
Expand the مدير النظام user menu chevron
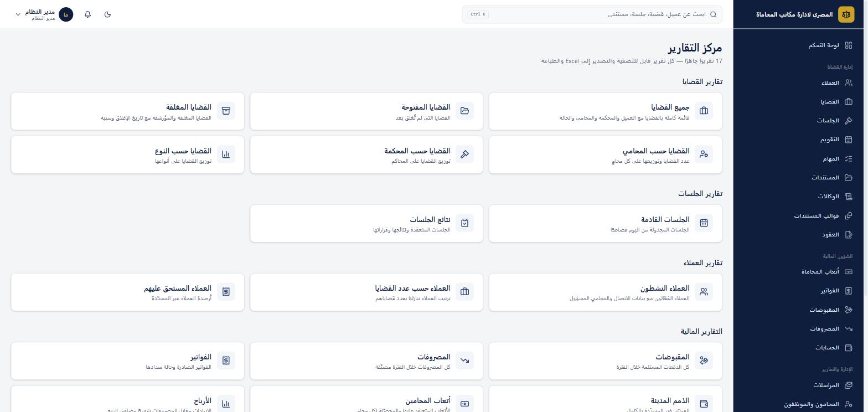(x=18, y=14)
